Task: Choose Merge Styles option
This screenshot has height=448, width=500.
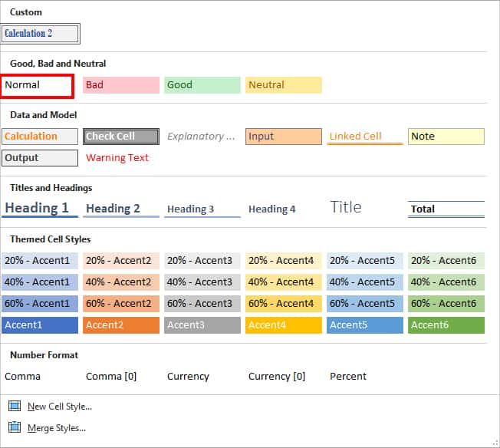Action: 57,427
